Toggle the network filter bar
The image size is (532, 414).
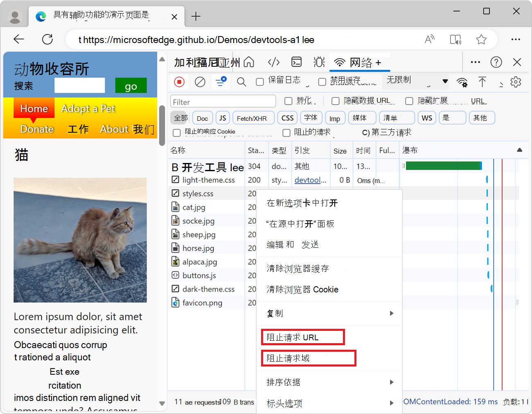point(221,82)
